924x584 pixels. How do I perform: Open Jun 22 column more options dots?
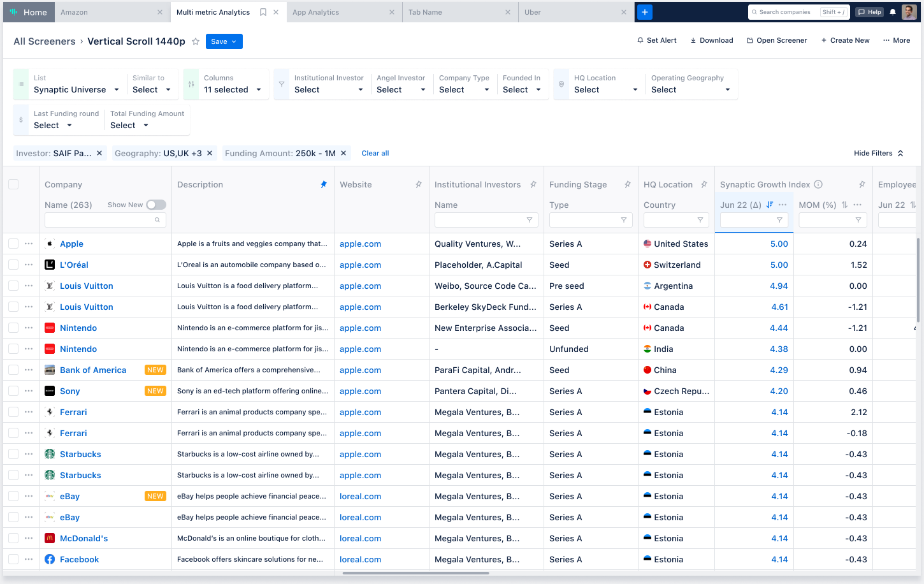783,205
